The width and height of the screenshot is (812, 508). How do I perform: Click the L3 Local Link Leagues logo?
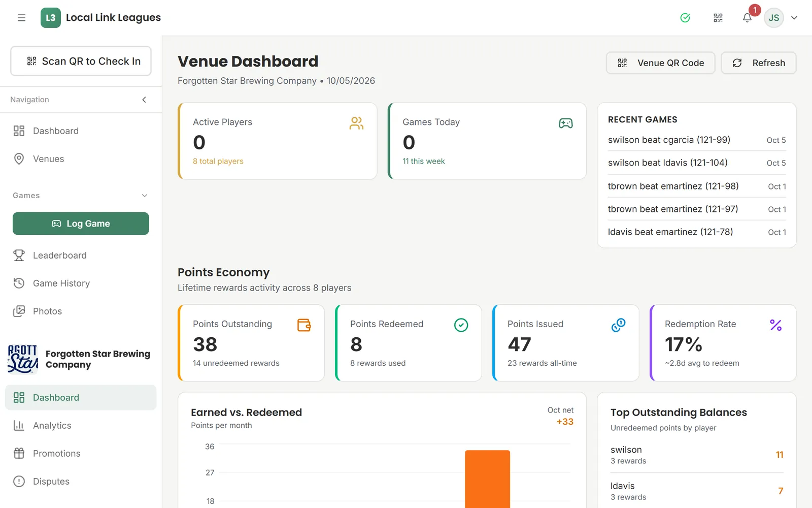click(x=100, y=18)
